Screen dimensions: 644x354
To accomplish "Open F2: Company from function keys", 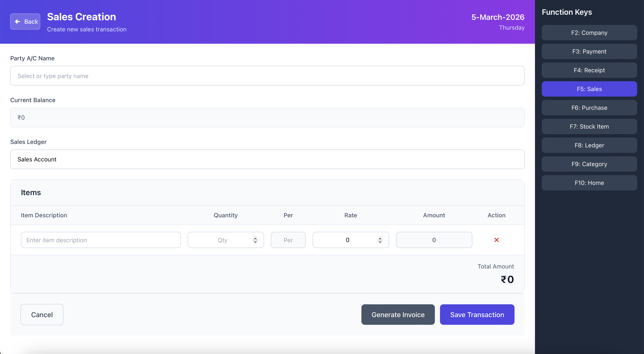I will (x=589, y=33).
